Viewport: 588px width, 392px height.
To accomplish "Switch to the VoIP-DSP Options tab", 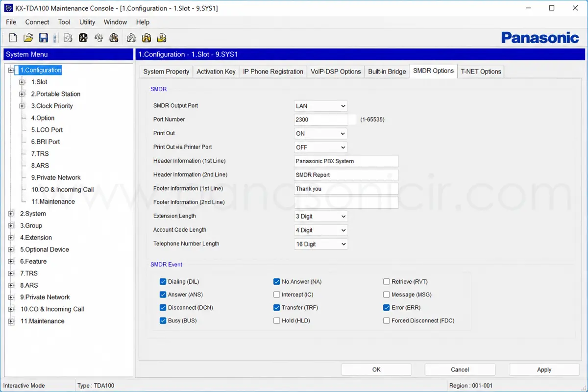I will [x=336, y=72].
